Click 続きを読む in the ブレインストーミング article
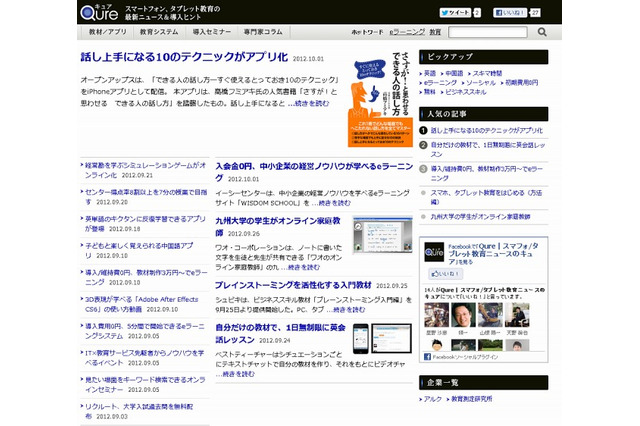 pos(346,309)
